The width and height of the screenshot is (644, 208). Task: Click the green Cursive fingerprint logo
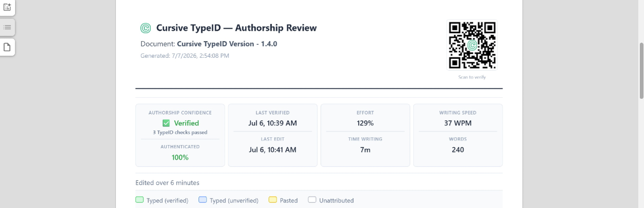click(x=146, y=28)
